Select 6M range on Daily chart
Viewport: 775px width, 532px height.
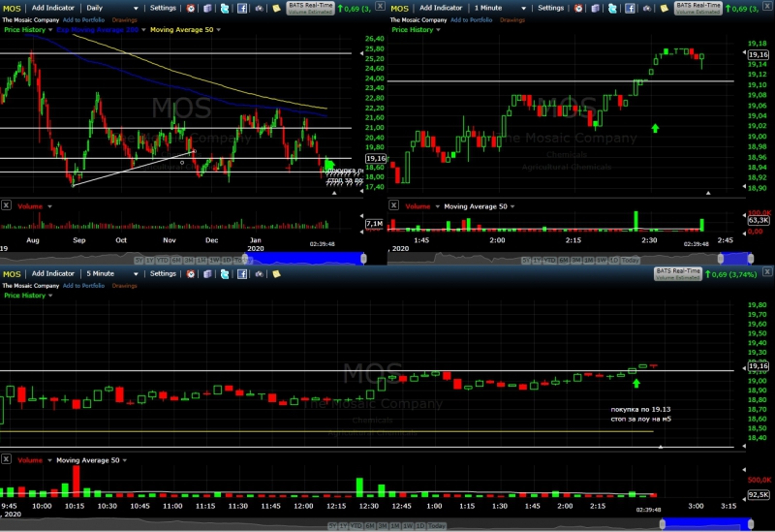[176, 260]
